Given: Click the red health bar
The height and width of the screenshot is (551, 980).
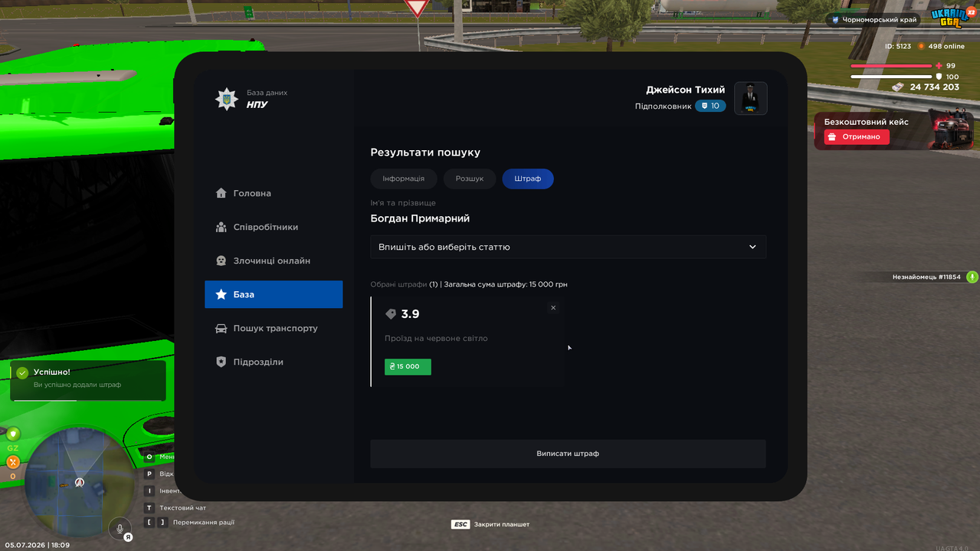Looking at the screenshot, I should (x=891, y=66).
